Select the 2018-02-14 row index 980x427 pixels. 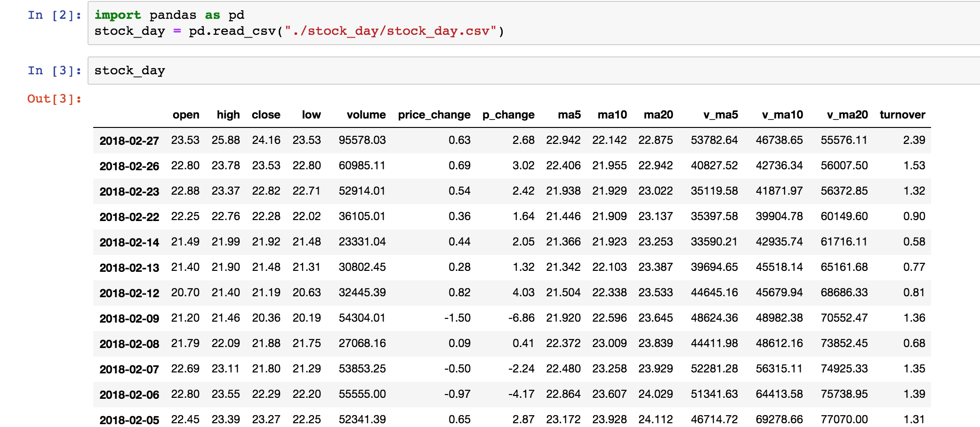coord(129,242)
